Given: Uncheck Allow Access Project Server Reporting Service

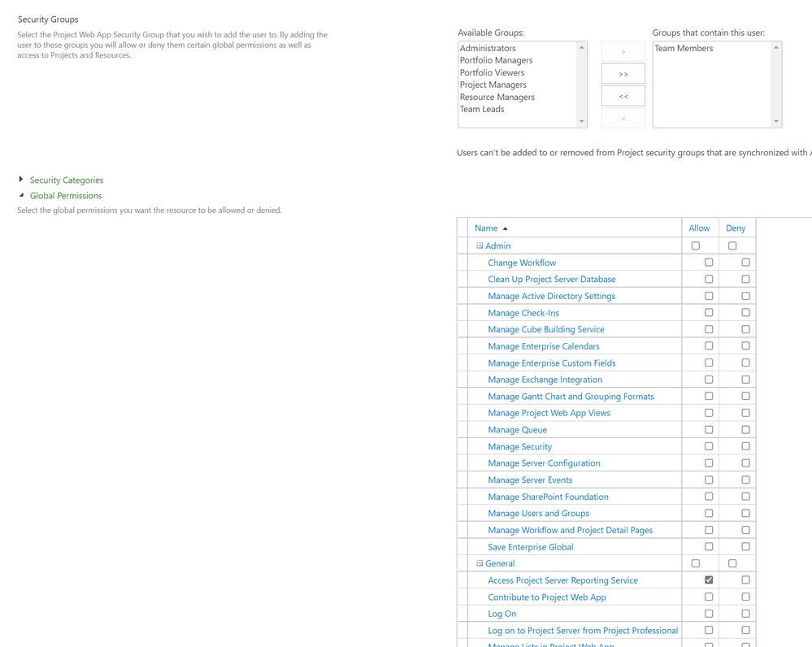Looking at the screenshot, I should pyautogui.click(x=709, y=580).
